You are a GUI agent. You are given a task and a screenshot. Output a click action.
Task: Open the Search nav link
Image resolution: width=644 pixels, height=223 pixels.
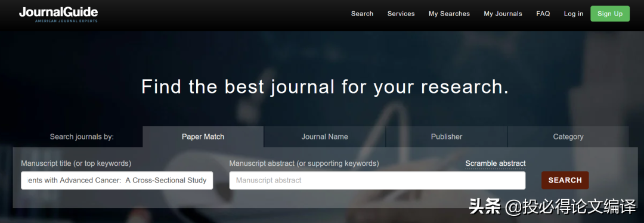pyautogui.click(x=362, y=14)
